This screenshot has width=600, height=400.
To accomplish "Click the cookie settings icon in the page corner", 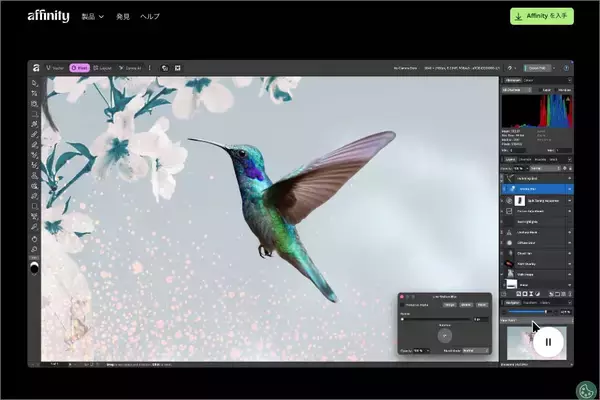I will (586, 390).
